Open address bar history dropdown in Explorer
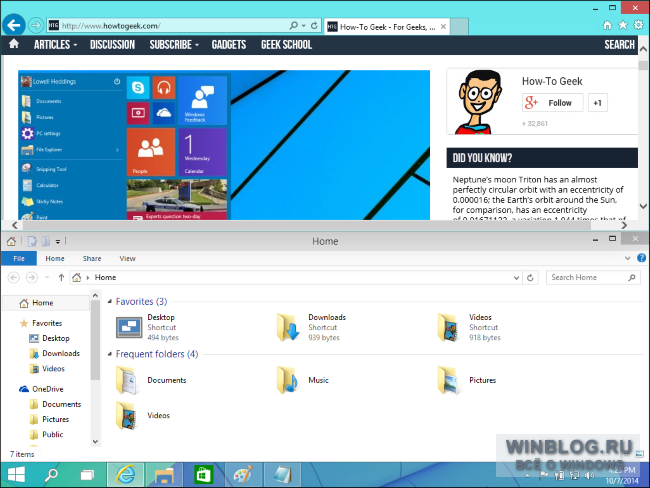The height and width of the screenshot is (488, 650). coord(516,278)
